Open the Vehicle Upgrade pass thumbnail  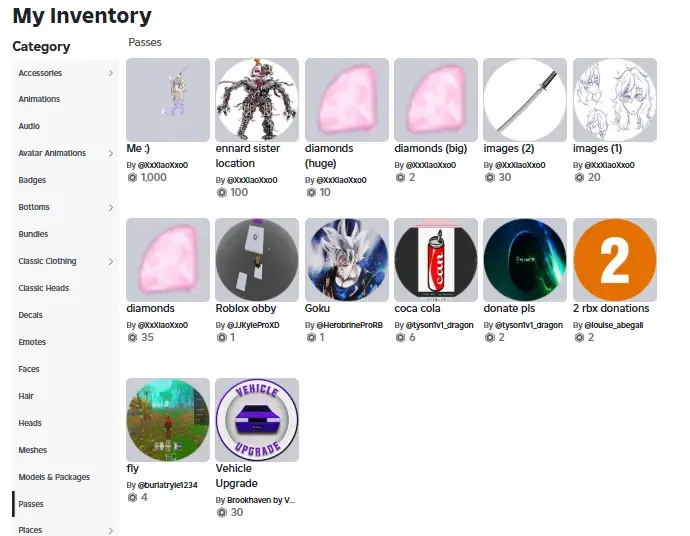tap(257, 420)
